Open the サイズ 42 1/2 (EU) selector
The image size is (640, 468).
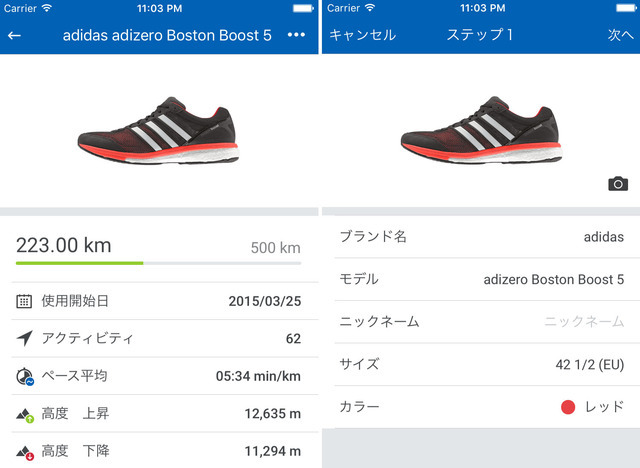coord(480,365)
